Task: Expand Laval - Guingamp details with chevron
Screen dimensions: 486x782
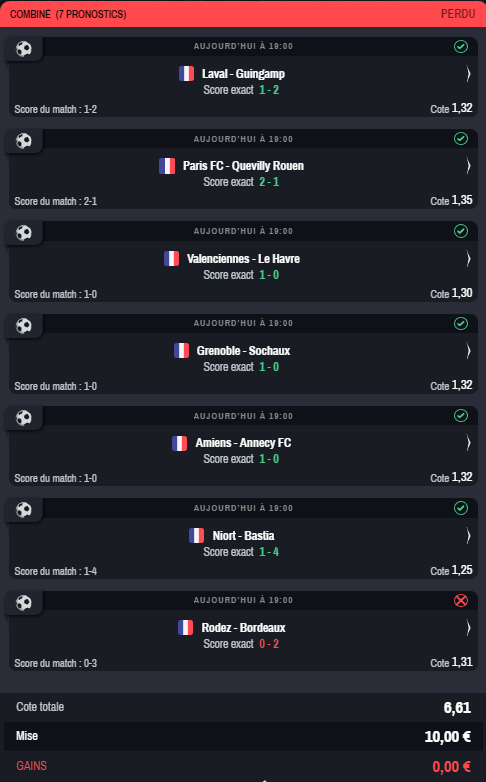Action: [468, 74]
